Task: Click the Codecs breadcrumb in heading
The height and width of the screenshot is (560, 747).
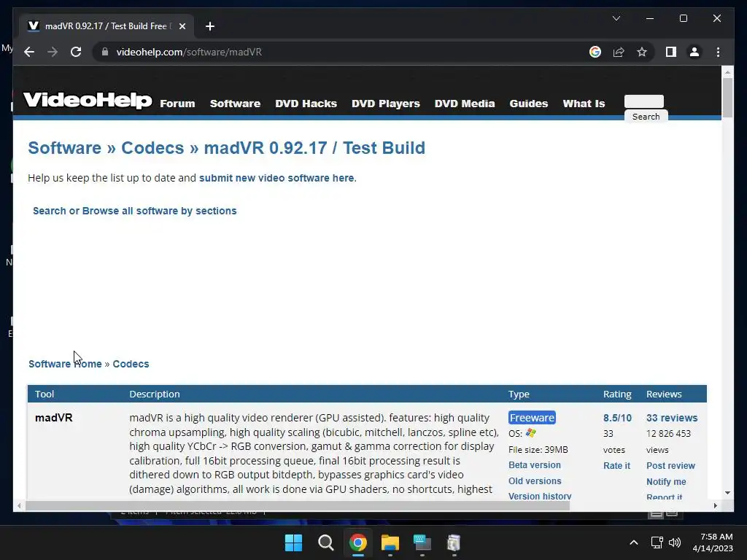Action: (x=152, y=147)
